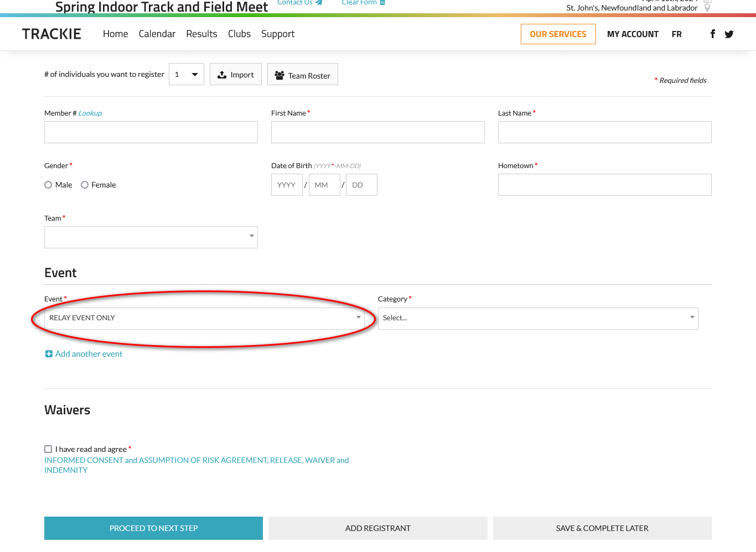Screen dimensions: 756x552
Task: Click the Facebook icon in the header
Action: [x=712, y=34]
